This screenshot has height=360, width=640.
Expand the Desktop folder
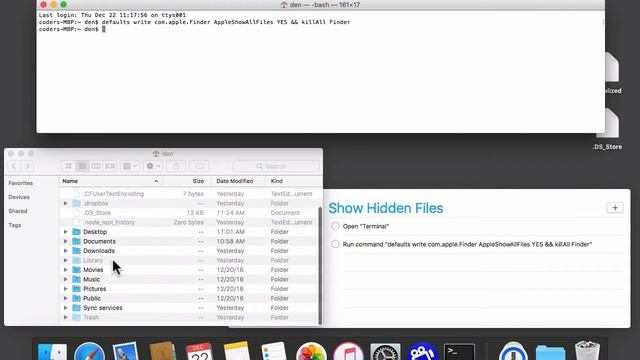pos(66,232)
